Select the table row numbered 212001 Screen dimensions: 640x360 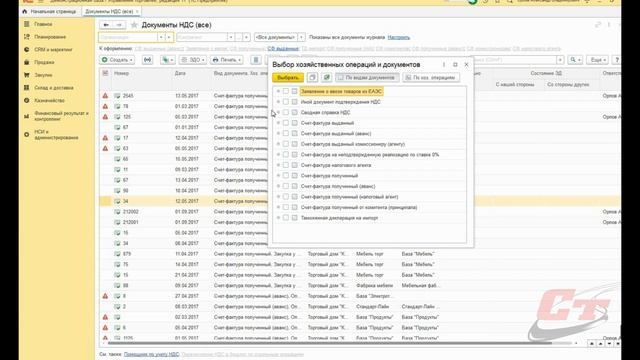pos(359,222)
